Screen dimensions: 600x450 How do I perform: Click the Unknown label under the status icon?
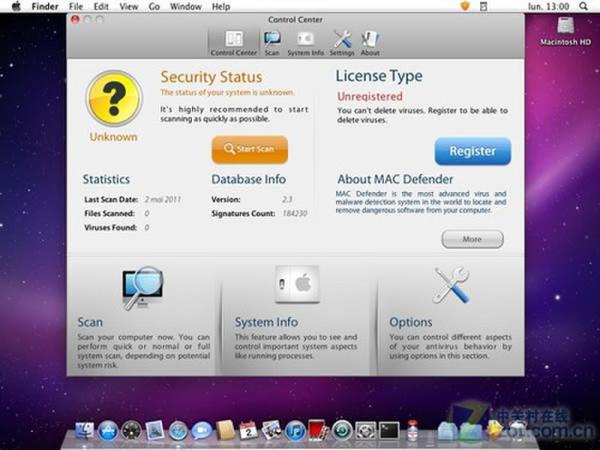(x=113, y=137)
